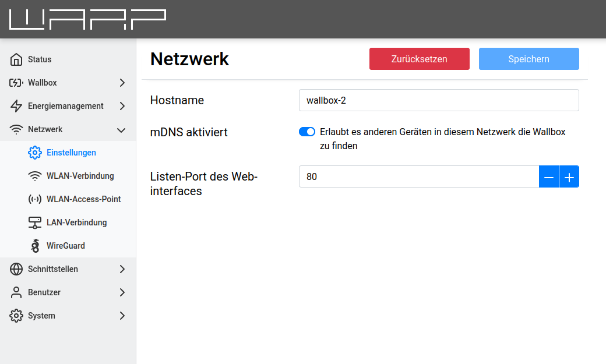This screenshot has height=364, width=606.
Task: Expand the System menu chevron
Action: click(x=122, y=316)
